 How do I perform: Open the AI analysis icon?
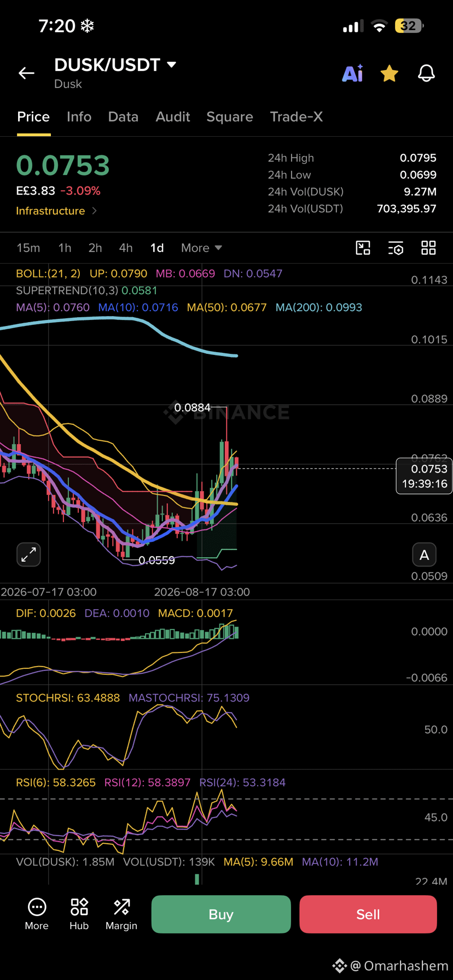coord(352,73)
